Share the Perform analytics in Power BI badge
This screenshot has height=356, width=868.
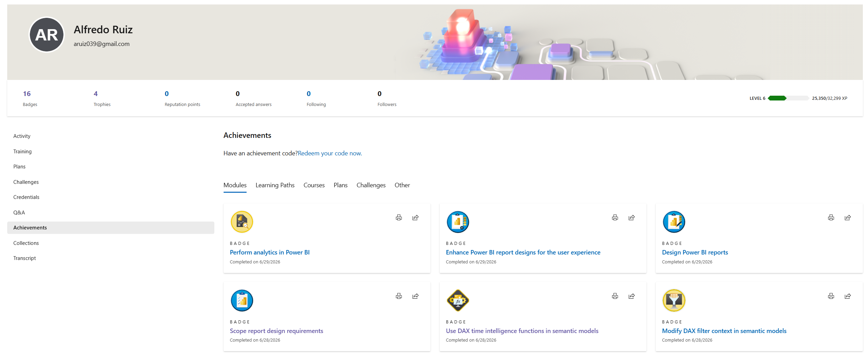tap(415, 217)
